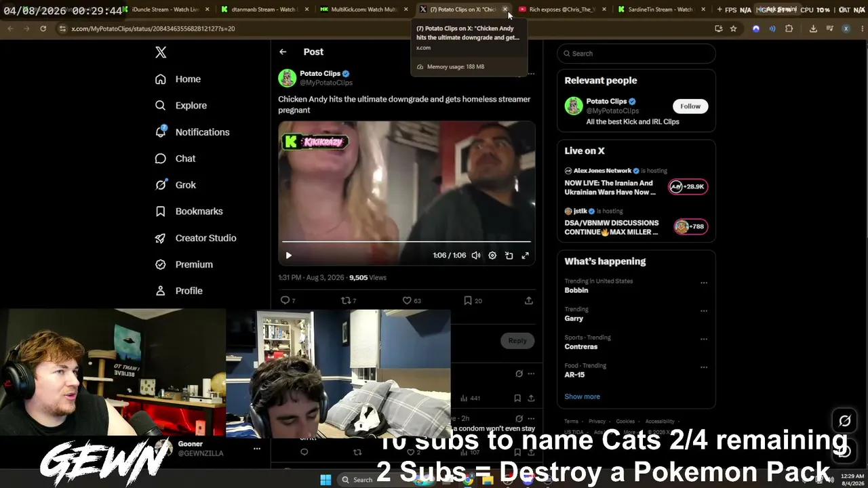Close the Potato Clips on X tab
868x488 pixels.
505,9
